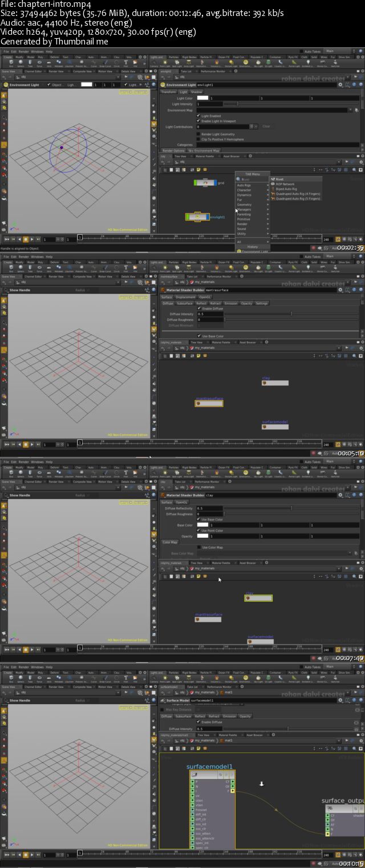365x868 pixels.
Task: Switch to Shadow tab in envlight1 parameters
Action: (x=196, y=92)
